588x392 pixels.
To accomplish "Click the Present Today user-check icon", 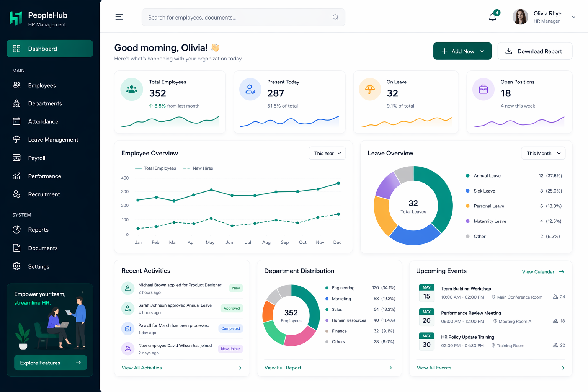I will [x=250, y=89].
